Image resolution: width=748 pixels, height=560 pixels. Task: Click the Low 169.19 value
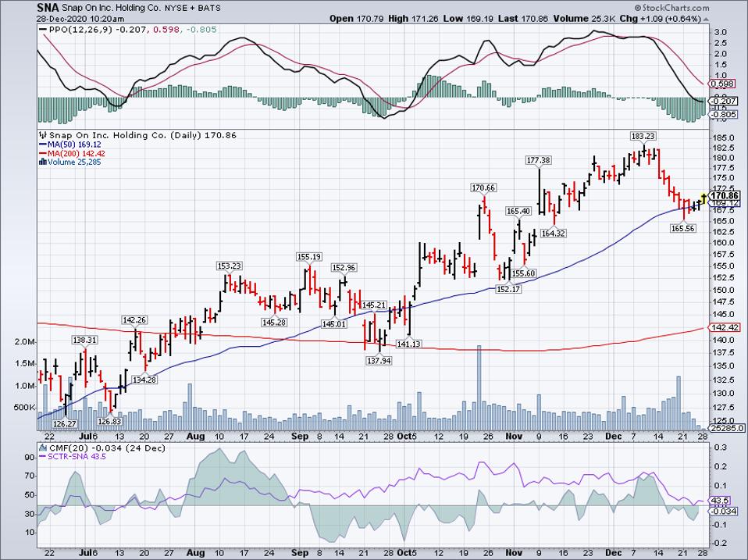click(469, 19)
